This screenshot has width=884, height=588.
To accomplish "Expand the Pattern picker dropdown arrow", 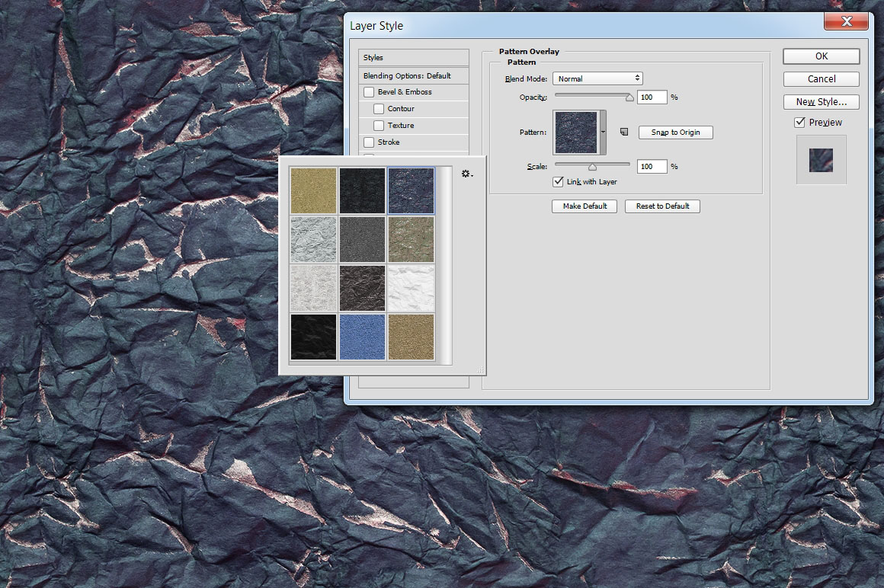I will 603,132.
